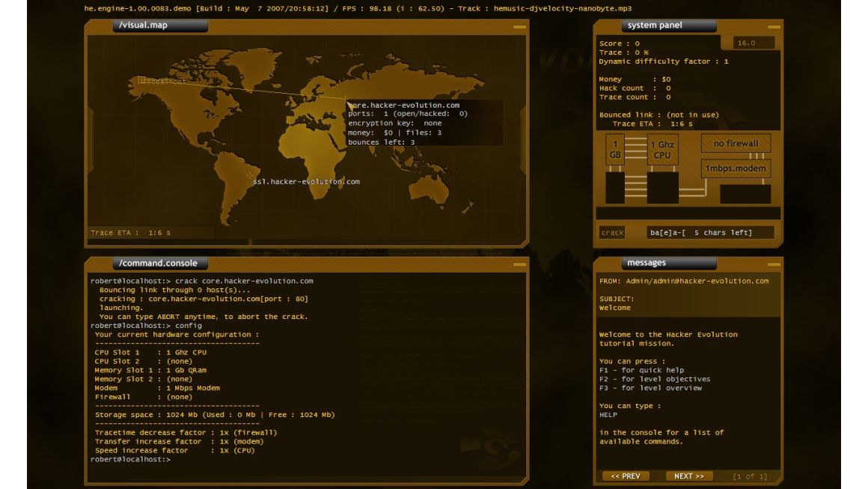Click the "messages" panel title
The image size is (868, 489).
coord(647,263)
